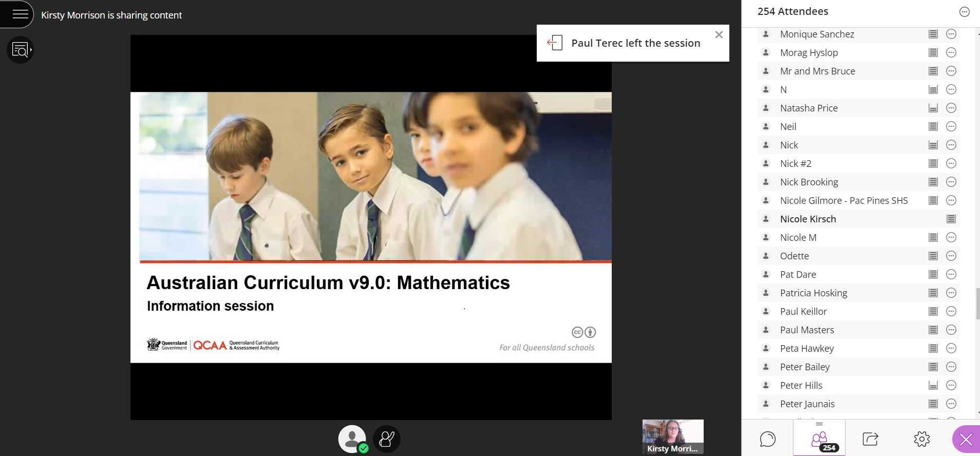This screenshot has height=456, width=980.
Task: Select Kirsty Morrison's video thumbnail
Action: 673,437
